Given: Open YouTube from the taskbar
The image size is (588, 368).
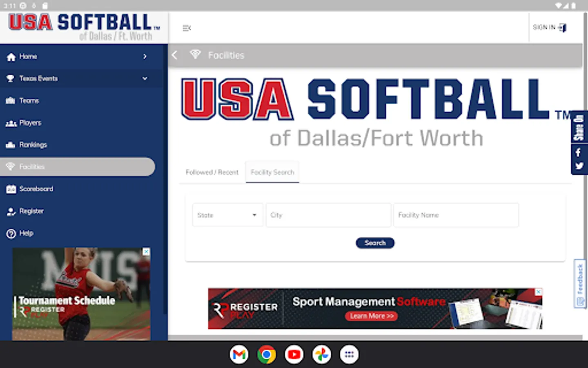Looking at the screenshot, I should point(294,355).
